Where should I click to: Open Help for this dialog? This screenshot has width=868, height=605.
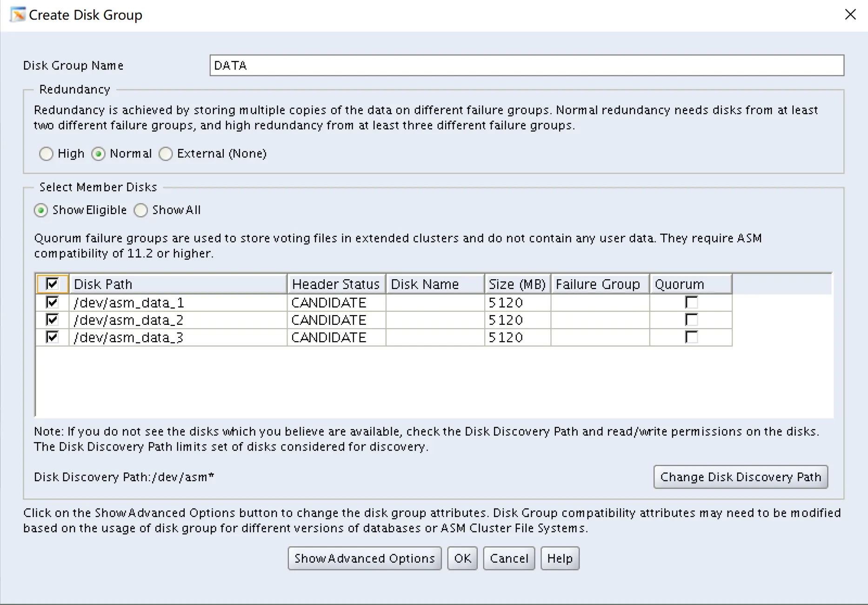coord(560,558)
